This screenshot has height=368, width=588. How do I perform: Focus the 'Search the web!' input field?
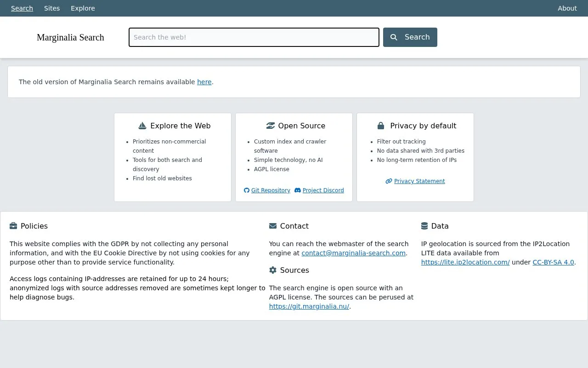pyautogui.click(x=254, y=37)
